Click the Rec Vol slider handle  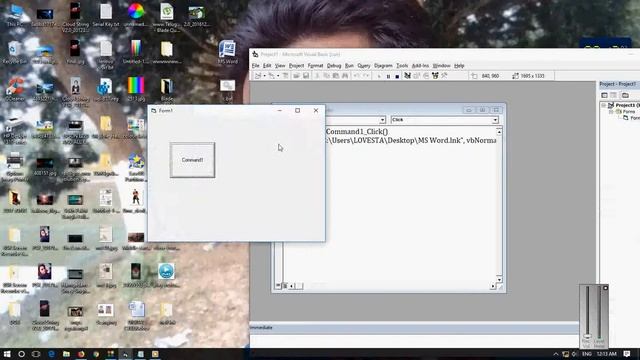pyautogui.click(x=587, y=336)
